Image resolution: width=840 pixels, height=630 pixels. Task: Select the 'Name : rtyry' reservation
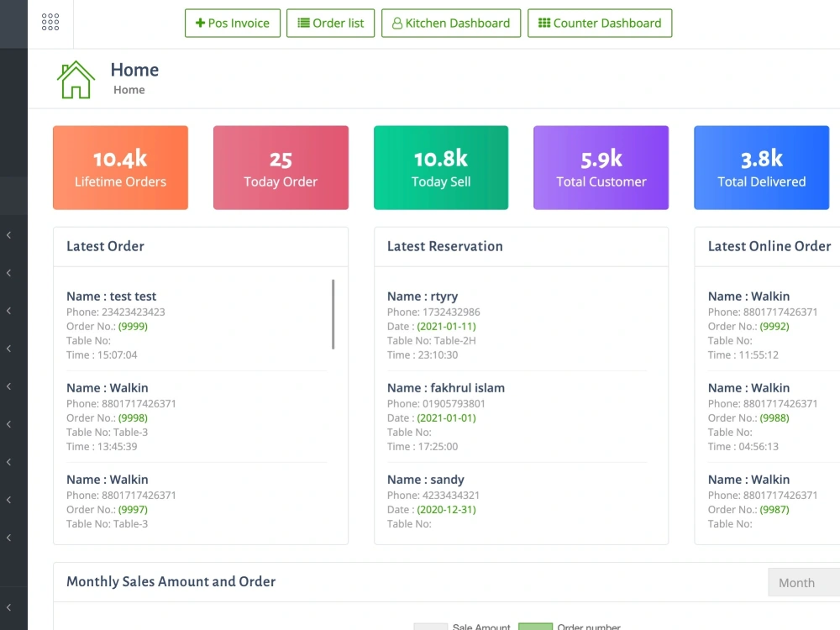point(423,297)
